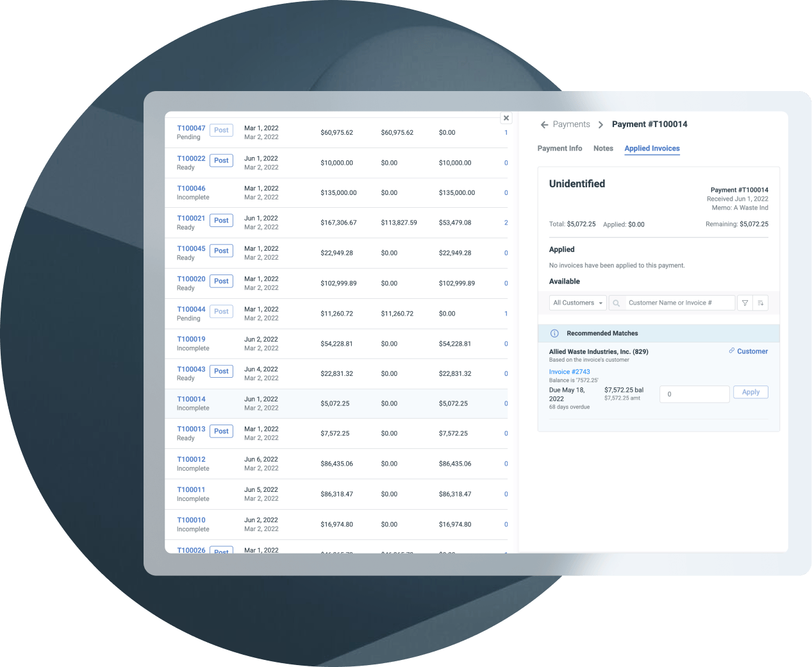Open the Notes tab

[x=603, y=148]
